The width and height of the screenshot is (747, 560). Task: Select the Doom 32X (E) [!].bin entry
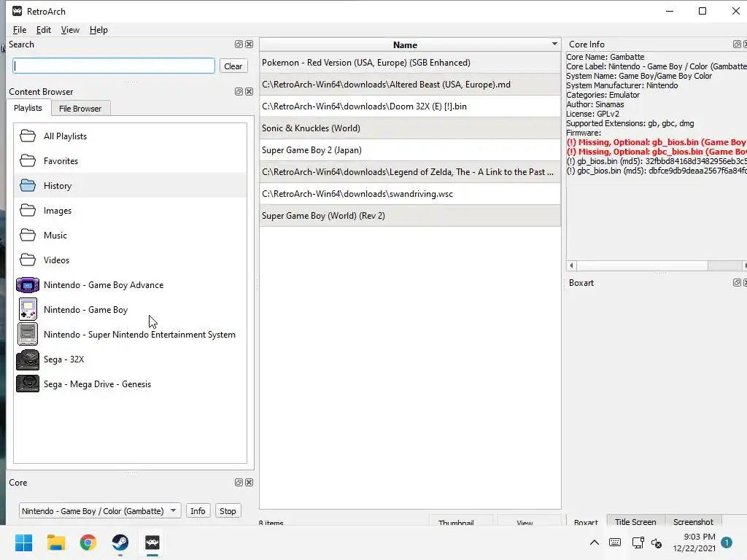(410, 106)
